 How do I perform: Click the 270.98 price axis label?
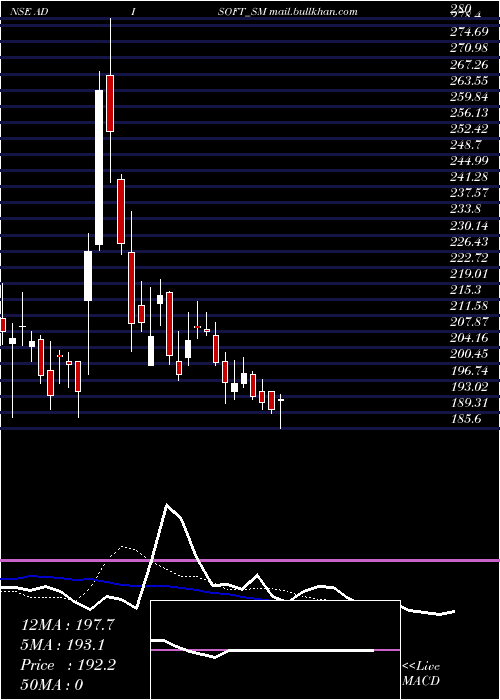point(468,48)
